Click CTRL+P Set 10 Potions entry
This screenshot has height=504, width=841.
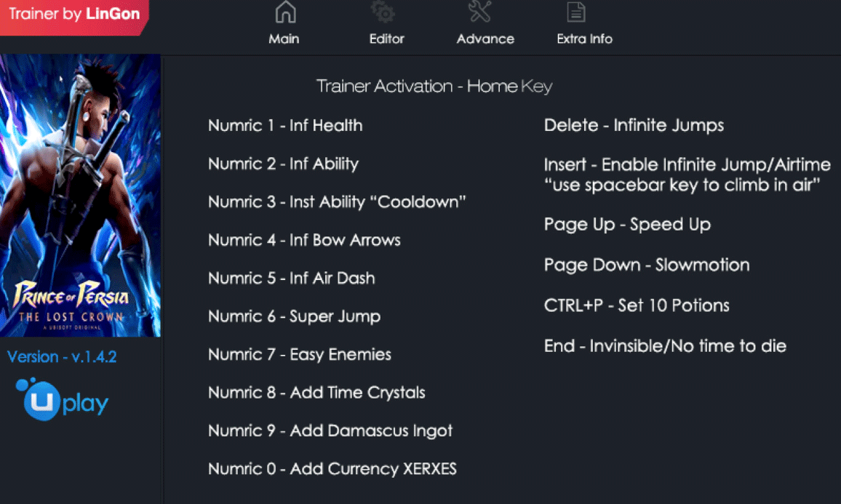pyautogui.click(x=637, y=305)
